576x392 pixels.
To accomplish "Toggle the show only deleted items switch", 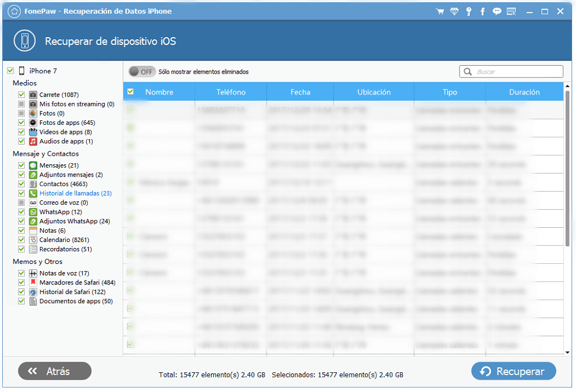I will tap(142, 71).
